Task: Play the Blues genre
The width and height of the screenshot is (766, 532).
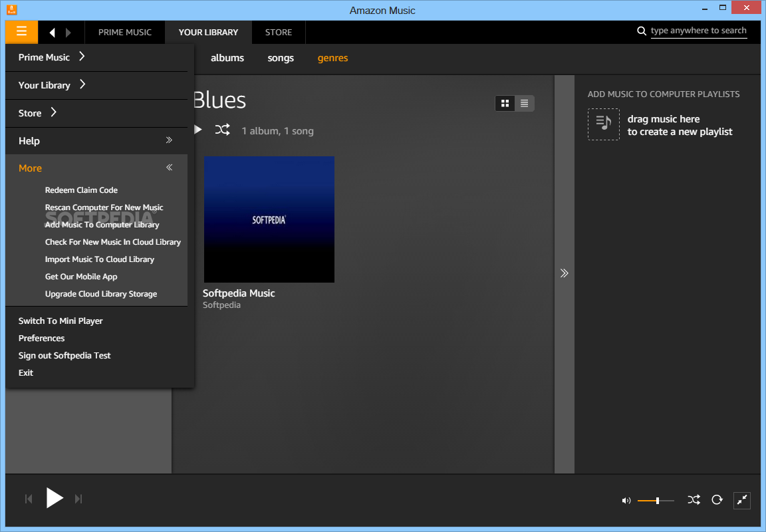Action: (198, 130)
